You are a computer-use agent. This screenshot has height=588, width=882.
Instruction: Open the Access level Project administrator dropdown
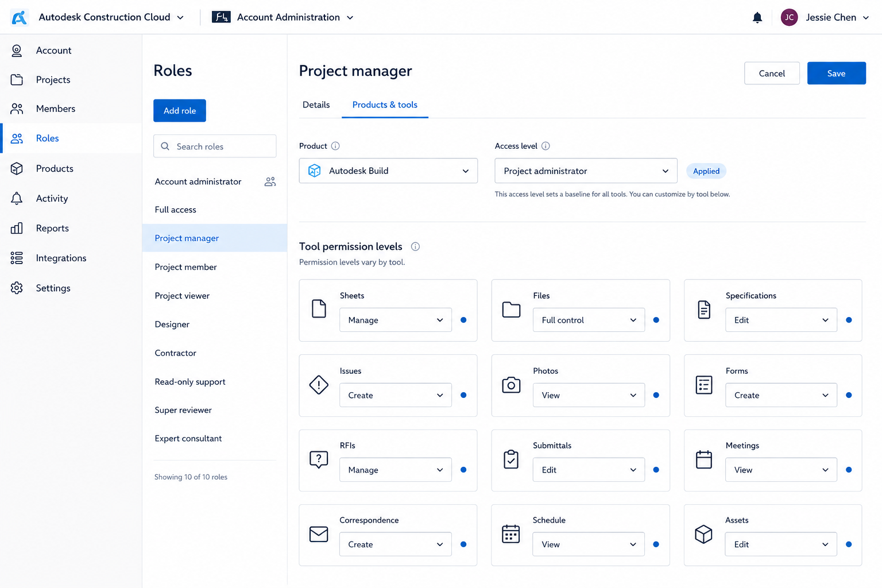586,171
